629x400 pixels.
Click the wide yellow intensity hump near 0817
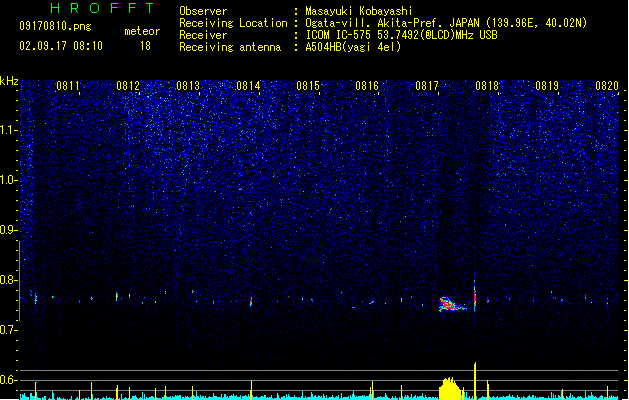coord(450,388)
